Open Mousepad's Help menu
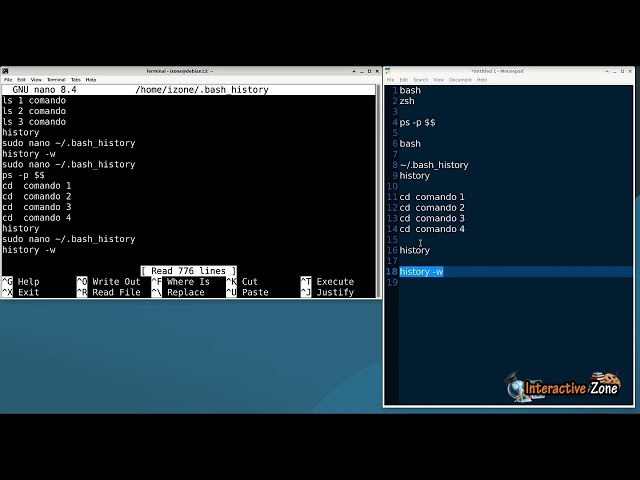Image resolution: width=640 pixels, height=480 pixels. tap(482, 80)
